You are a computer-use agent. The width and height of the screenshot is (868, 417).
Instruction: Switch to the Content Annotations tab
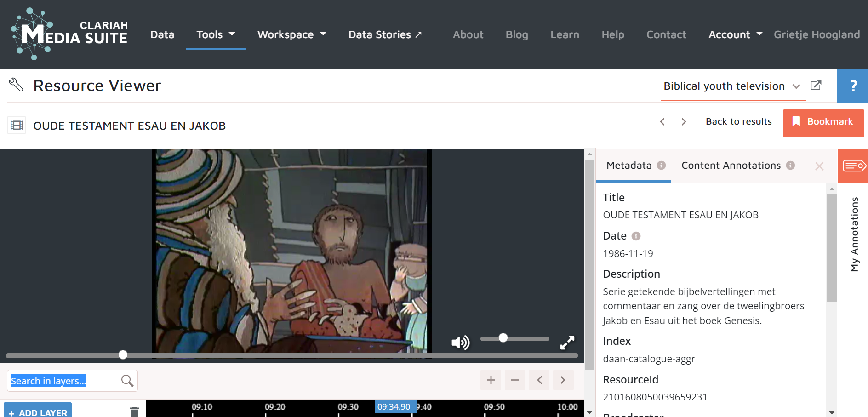pos(731,166)
